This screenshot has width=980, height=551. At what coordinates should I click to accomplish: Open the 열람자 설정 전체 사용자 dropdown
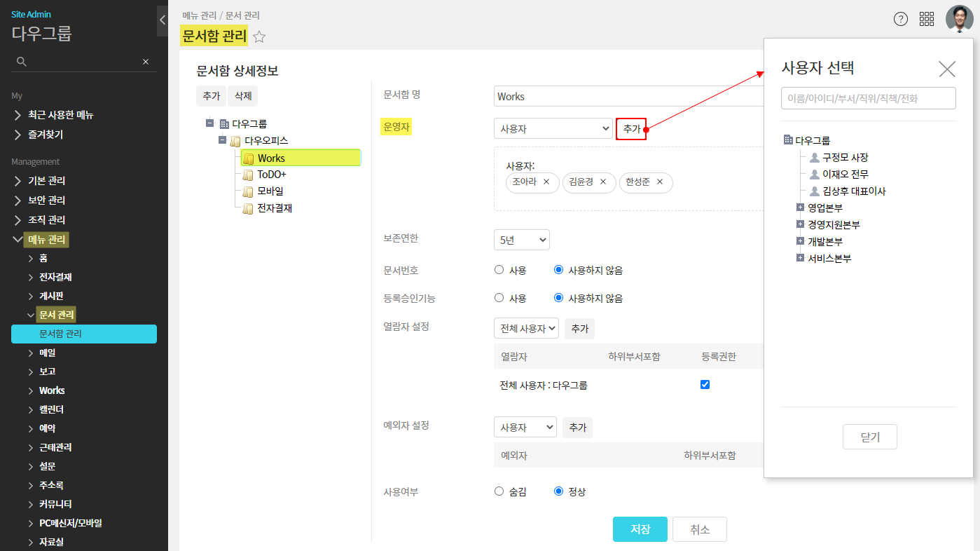pos(525,328)
